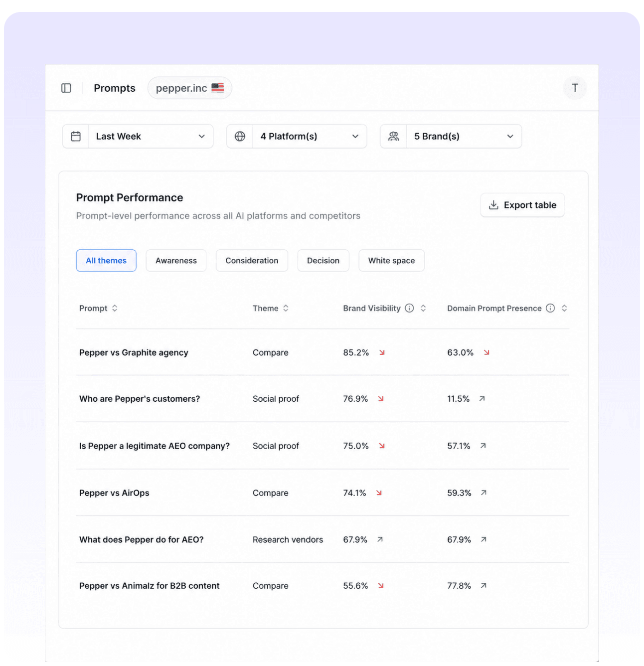The height and width of the screenshot is (666, 644).
Task: Switch to the Decision theme tab
Action: tap(323, 261)
